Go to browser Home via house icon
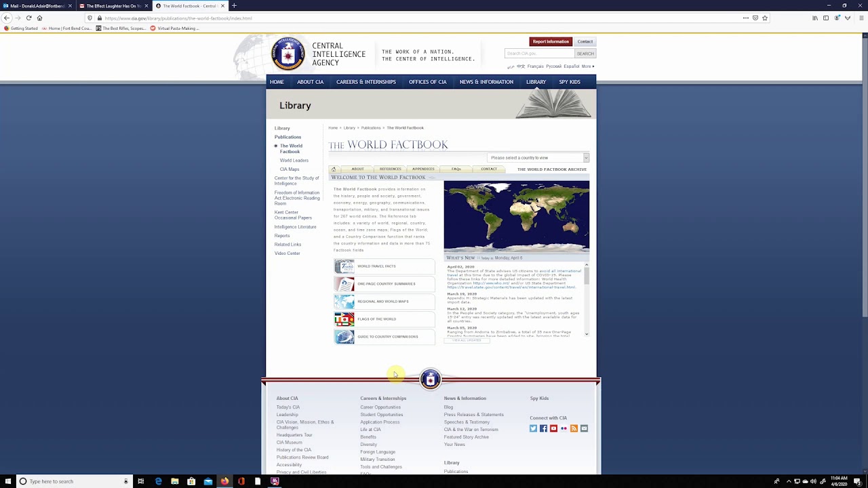This screenshot has height=488, width=868. click(x=39, y=18)
